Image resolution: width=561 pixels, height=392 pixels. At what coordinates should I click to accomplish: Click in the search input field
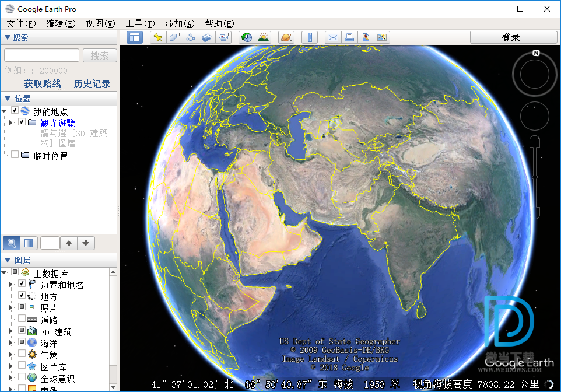pyautogui.click(x=41, y=55)
